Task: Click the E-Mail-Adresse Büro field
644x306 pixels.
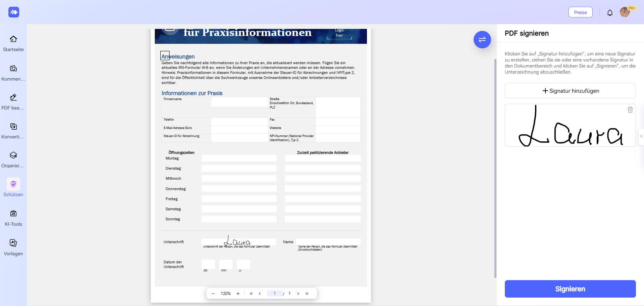Action: 239,130
